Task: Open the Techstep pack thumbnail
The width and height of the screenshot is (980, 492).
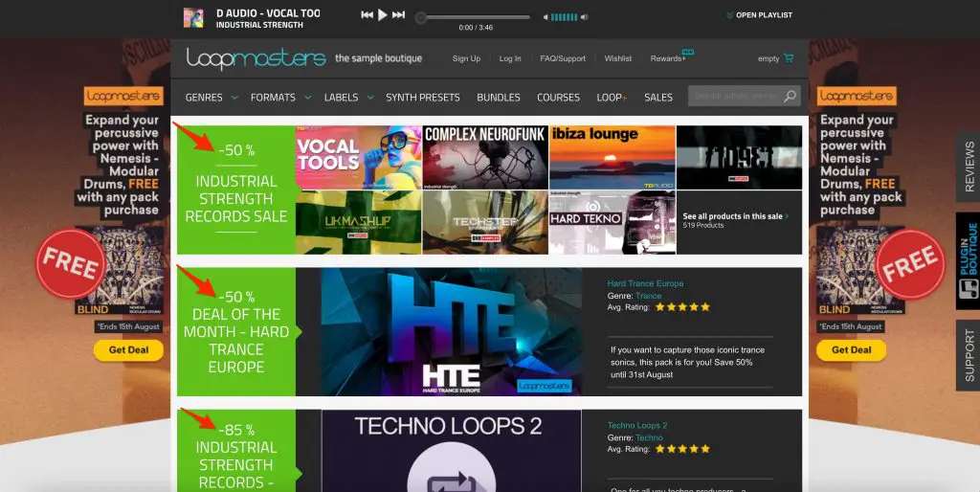Action: (x=485, y=223)
